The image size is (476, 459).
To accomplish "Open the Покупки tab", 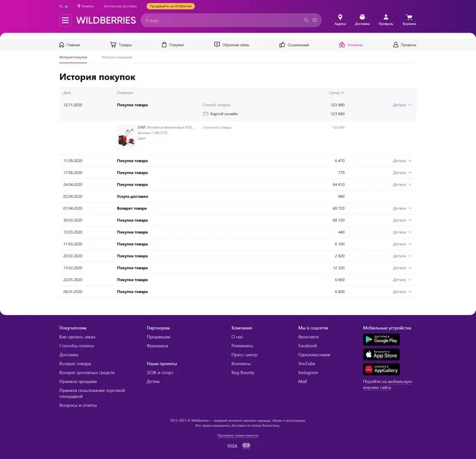I will point(173,45).
